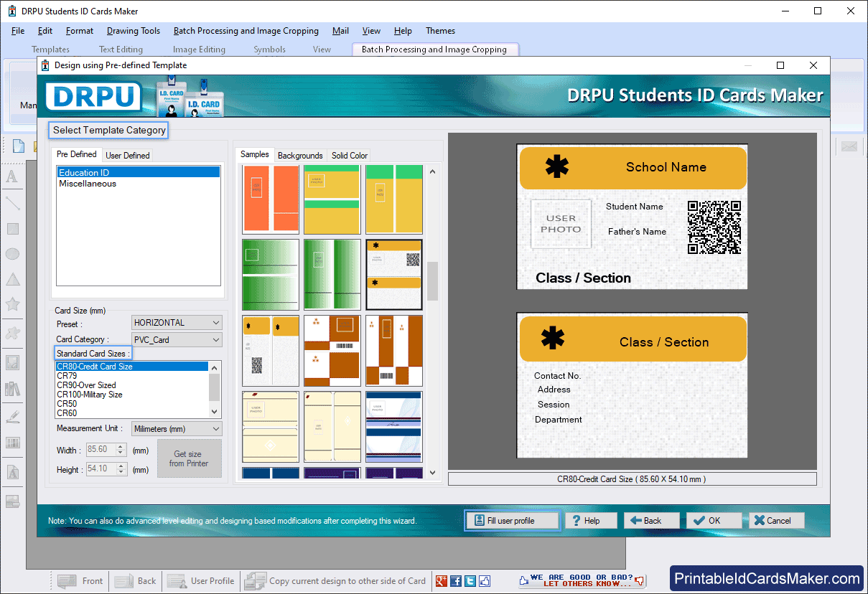Open the Format menu
The width and height of the screenshot is (868, 594).
80,31
